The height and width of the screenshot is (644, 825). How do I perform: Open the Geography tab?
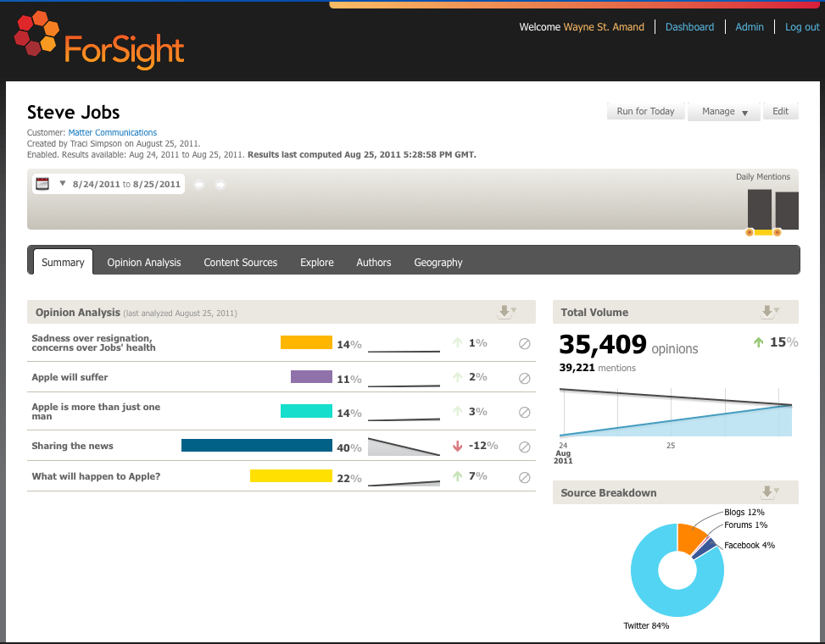tap(438, 263)
